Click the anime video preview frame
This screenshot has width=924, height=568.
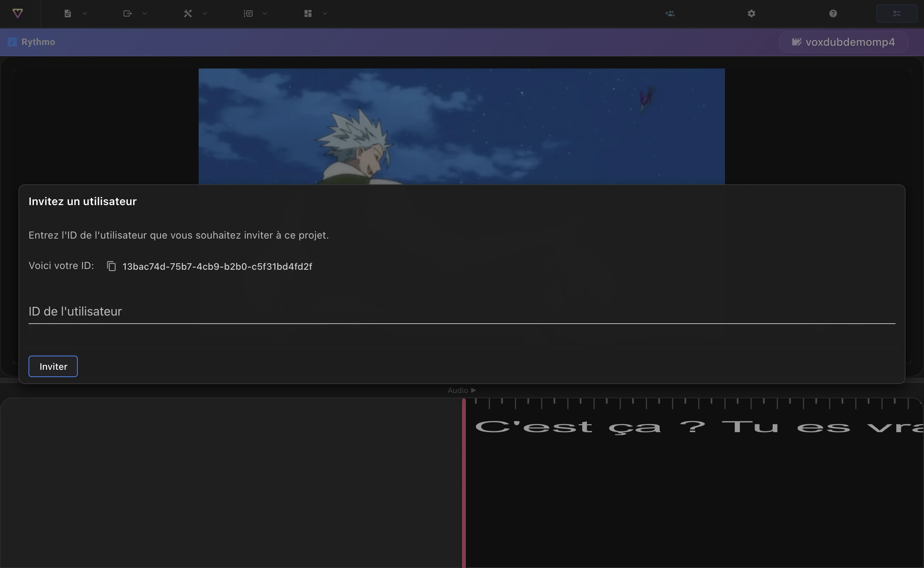(x=462, y=126)
